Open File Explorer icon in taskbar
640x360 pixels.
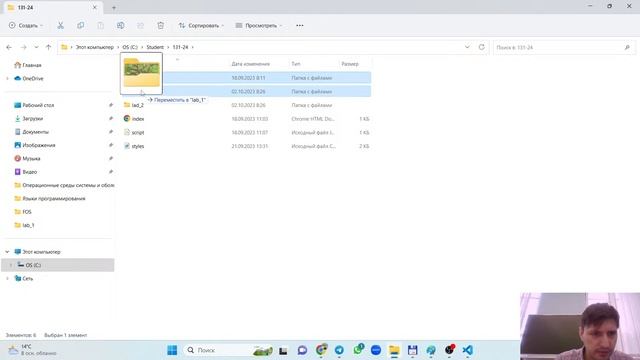(394, 350)
